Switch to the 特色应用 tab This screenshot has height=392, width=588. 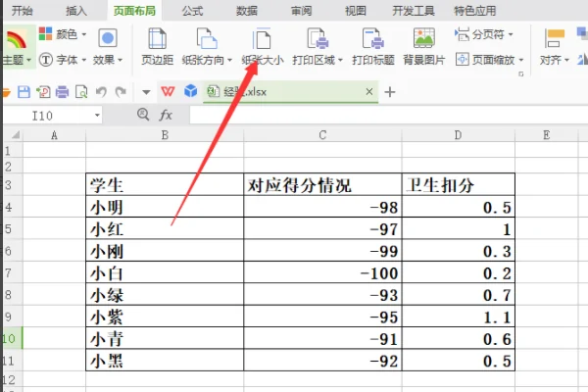474,11
